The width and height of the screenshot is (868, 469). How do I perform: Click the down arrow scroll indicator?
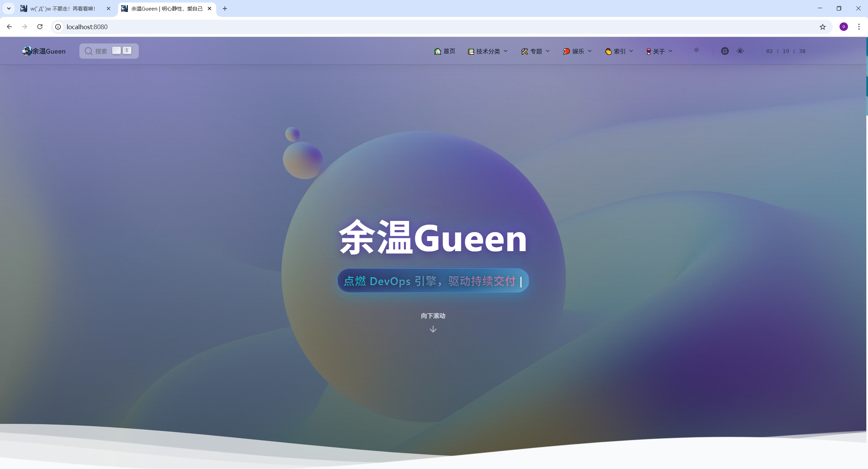click(x=433, y=329)
